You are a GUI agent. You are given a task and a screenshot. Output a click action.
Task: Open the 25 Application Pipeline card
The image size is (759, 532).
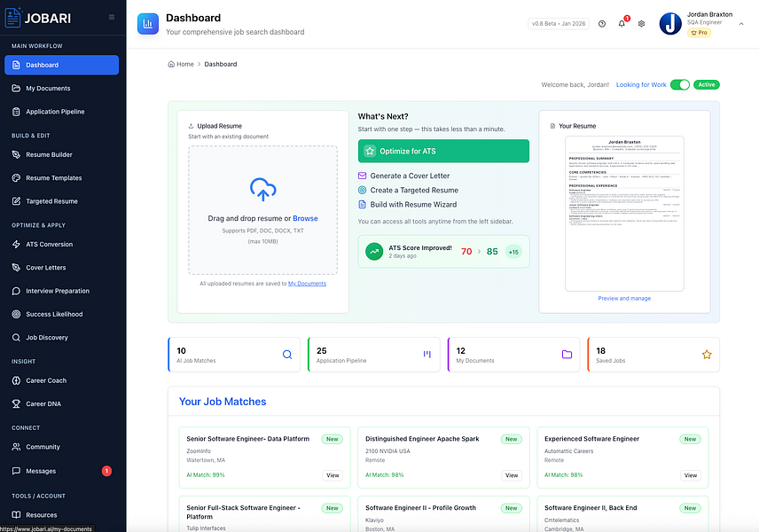tap(373, 355)
